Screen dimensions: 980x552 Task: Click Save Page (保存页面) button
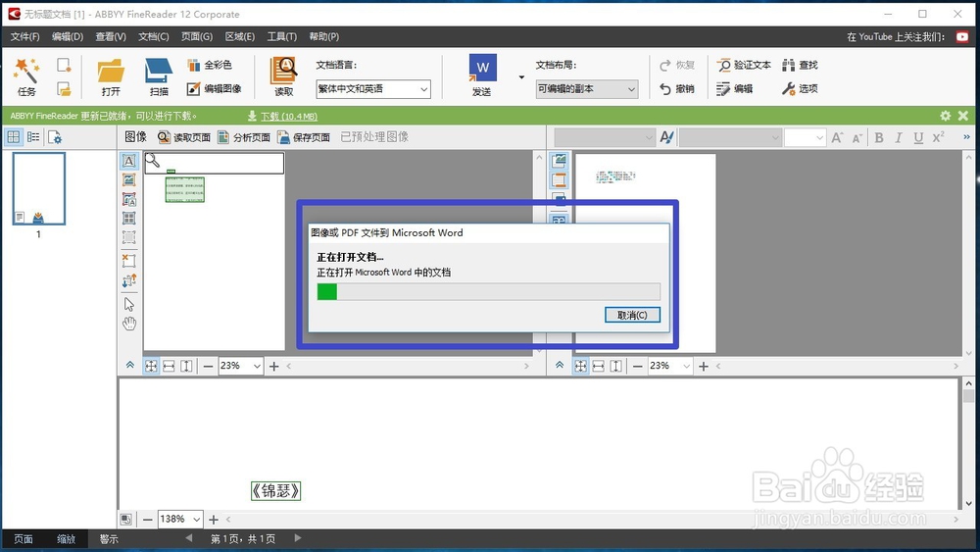(304, 137)
